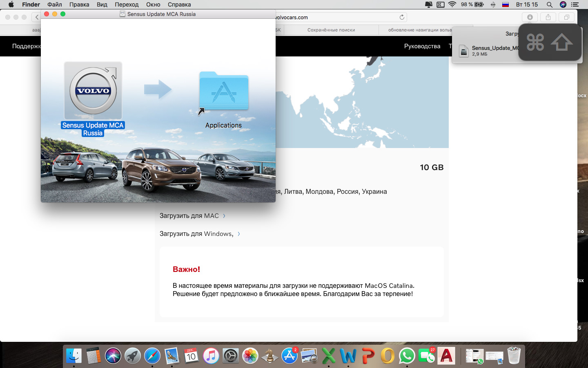Open AutoCAD red A icon in Dock
Image resolution: width=588 pixels, height=368 pixels.
(446, 356)
